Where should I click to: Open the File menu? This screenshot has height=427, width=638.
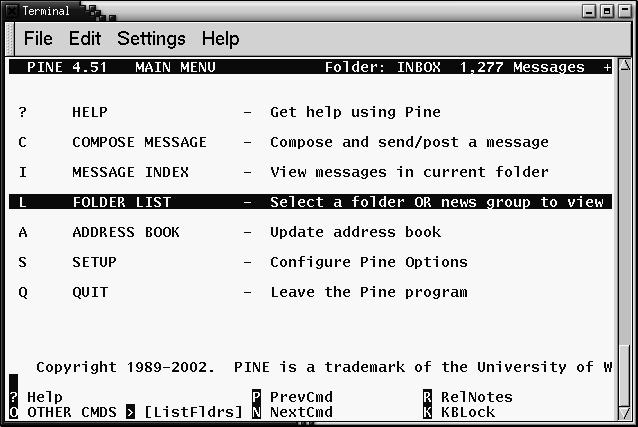(38, 39)
